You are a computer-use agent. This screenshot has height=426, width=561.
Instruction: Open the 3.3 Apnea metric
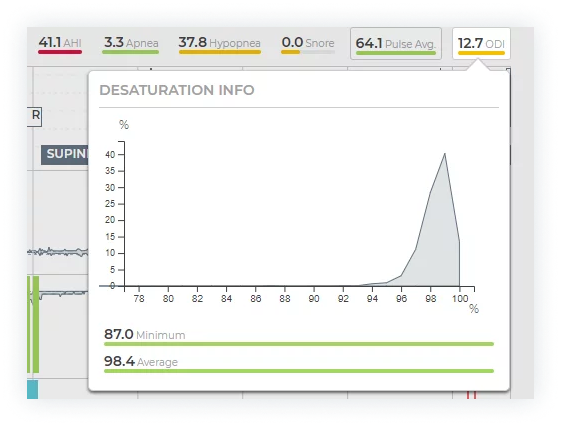131,45
